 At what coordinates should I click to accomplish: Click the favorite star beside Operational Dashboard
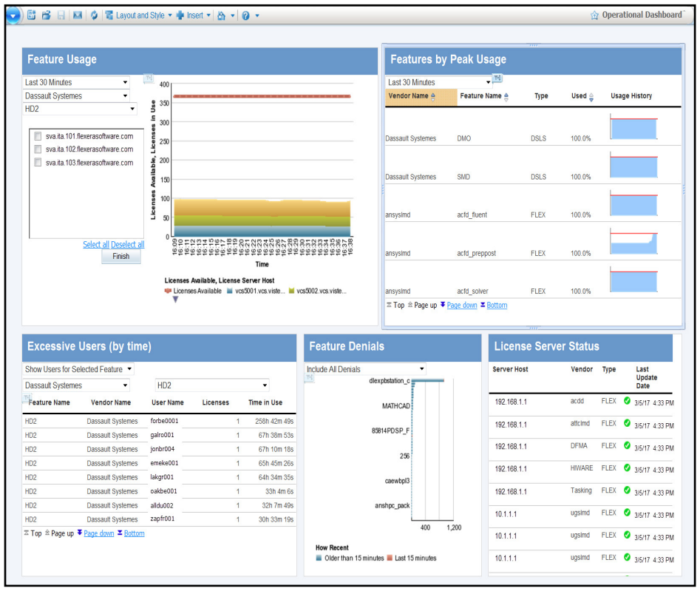(x=594, y=15)
